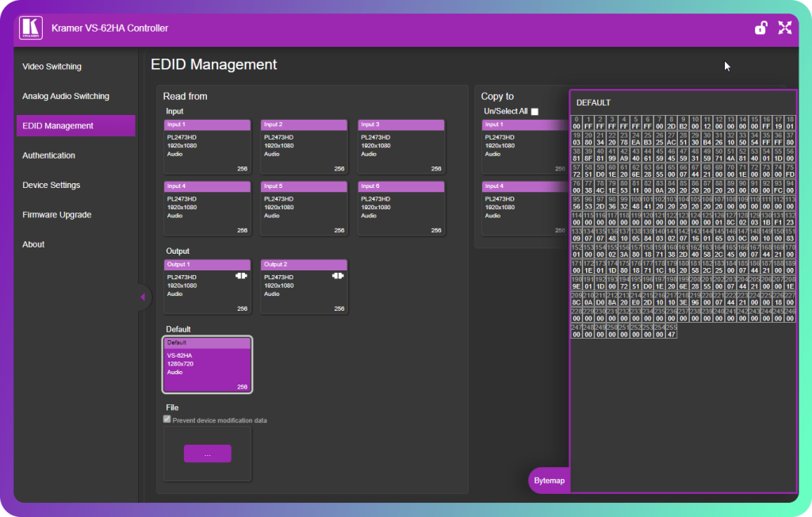This screenshot has height=517, width=812.
Task: Click the DEFAULT bytemap title
Action: 593,102
